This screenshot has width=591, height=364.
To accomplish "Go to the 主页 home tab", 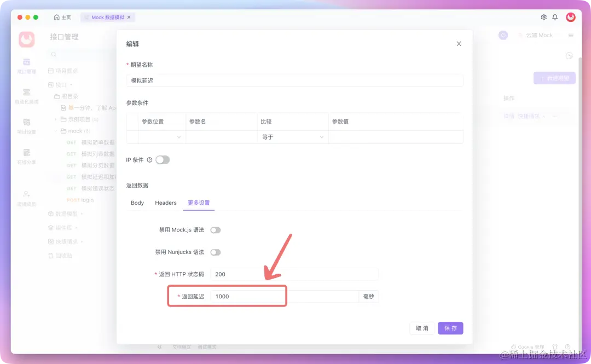I will click(x=62, y=18).
